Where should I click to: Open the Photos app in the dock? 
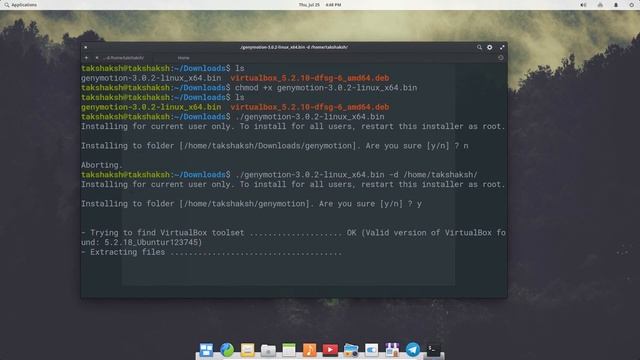(x=351, y=350)
